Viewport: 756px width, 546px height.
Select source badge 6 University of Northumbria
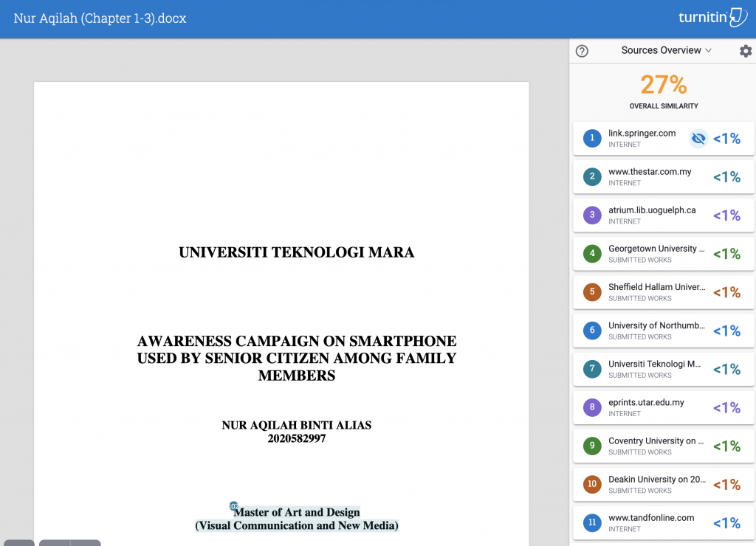(592, 331)
